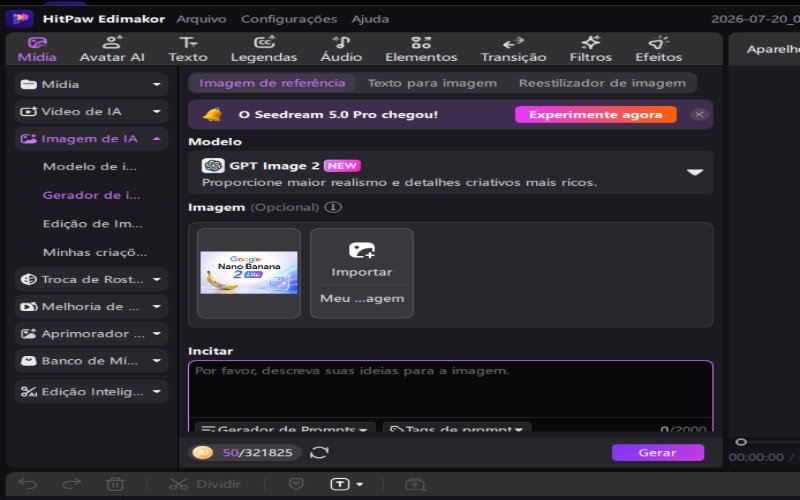Image resolution: width=800 pixels, height=500 pixels.
Task: Click the Troca de Rost... face icon
Action: 29,280
